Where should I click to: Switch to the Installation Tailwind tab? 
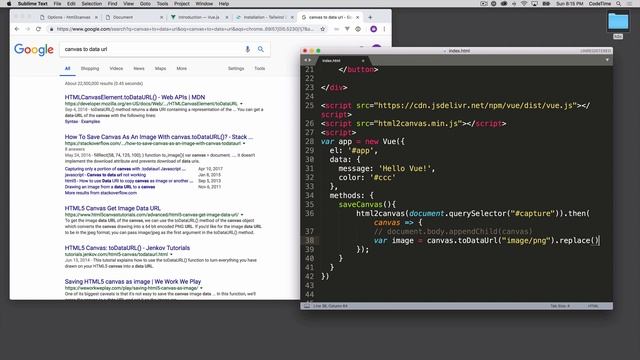tap(263, 18)
